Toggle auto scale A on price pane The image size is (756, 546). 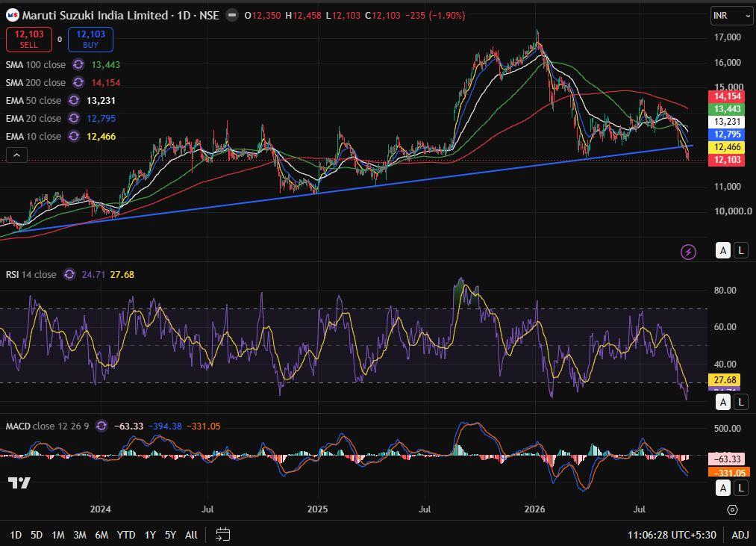click(x=722, y=250)
